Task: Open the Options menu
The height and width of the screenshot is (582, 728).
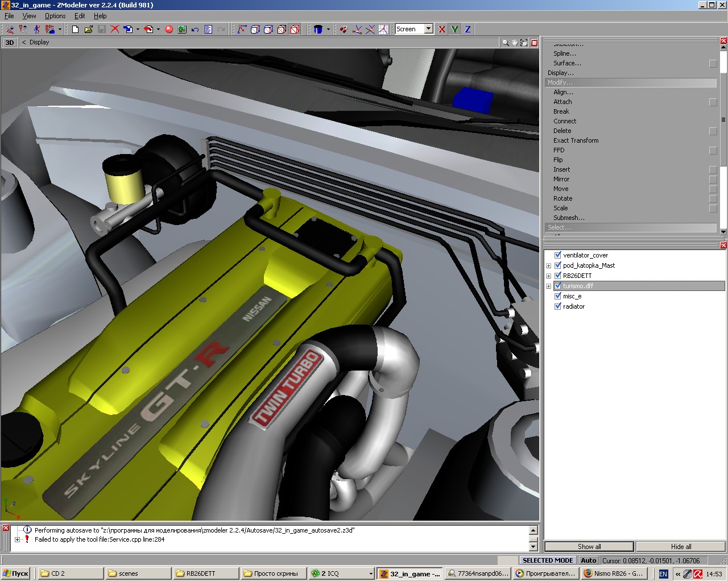Action: (55, 16)
